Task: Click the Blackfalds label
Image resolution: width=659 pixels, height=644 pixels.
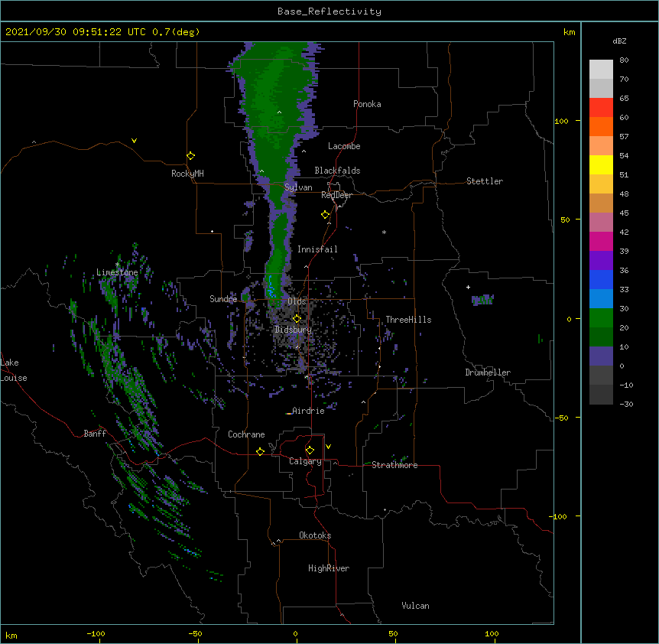Action: pos(337,171)
